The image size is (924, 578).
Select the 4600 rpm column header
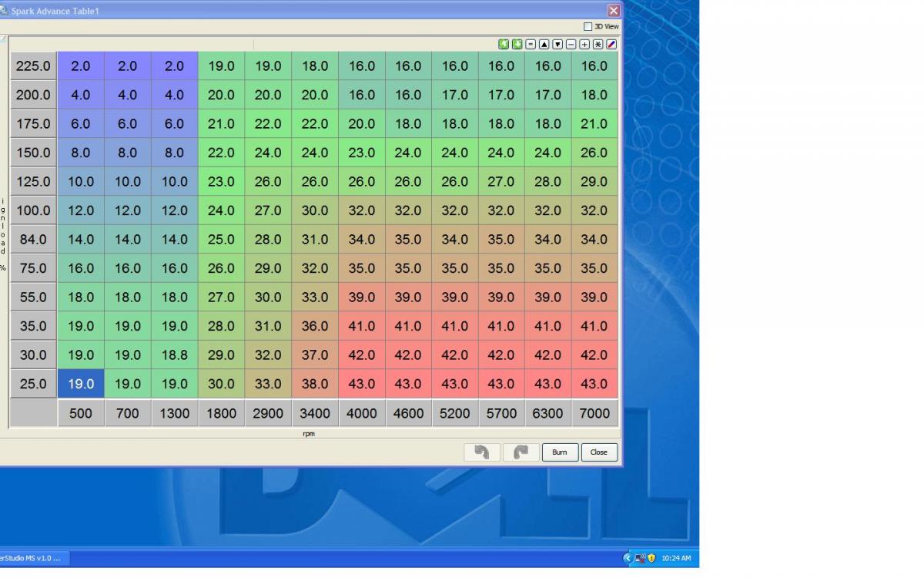pos(408,413)
